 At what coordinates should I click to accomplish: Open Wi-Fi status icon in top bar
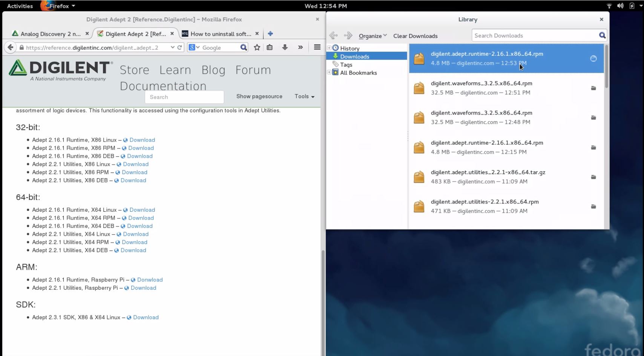[x=609, y=6]
